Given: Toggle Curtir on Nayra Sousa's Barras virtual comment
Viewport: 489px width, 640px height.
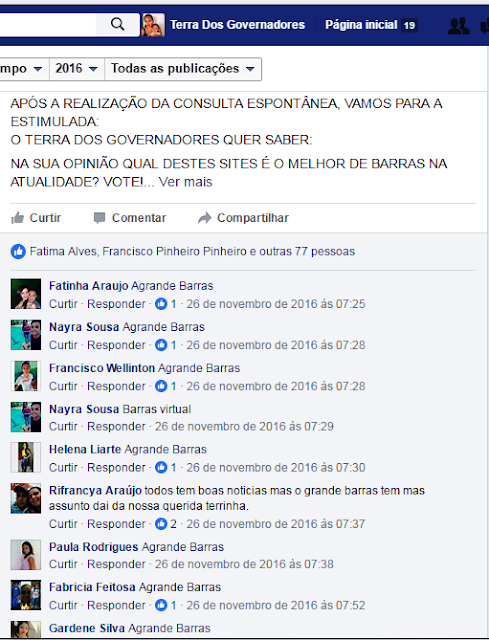Looking at the screenshot, I should (63, 427).
